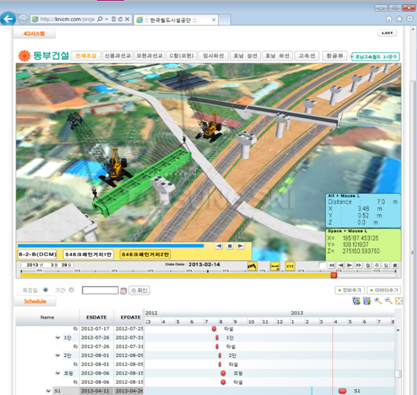Click the EFDATE column header
Screen dimensions: 417x395
coord(129,317)
